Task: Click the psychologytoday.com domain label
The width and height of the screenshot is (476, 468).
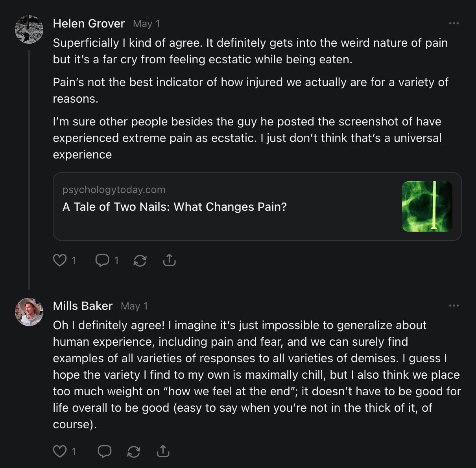Action: [x=114, y=190]
